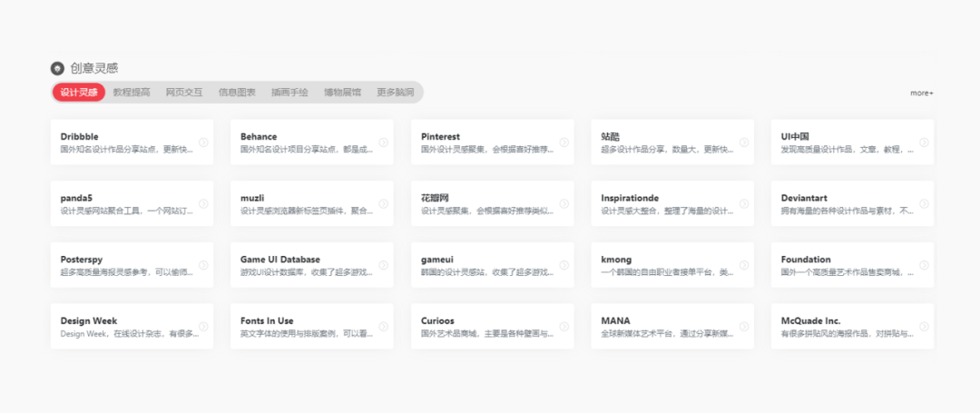The height and width of the screenshot is (413, 980).
Task: Click the description under kmong
Action: point(668,271)
